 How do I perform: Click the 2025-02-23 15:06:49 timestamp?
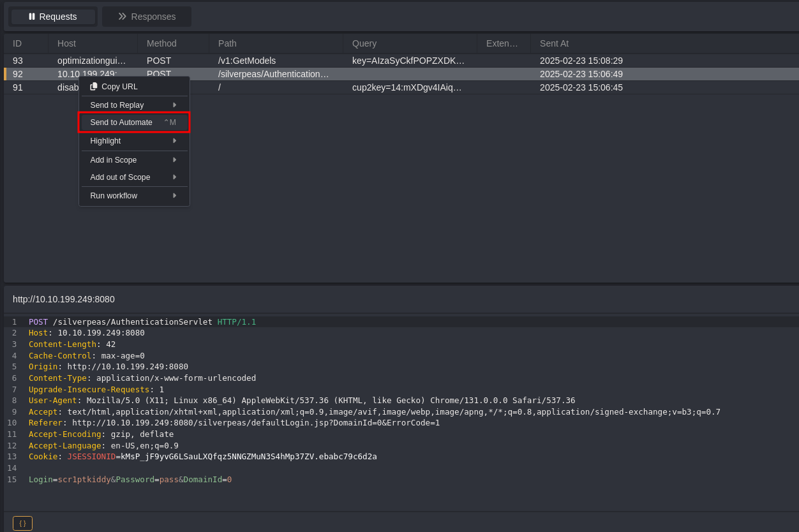[581, 74]
